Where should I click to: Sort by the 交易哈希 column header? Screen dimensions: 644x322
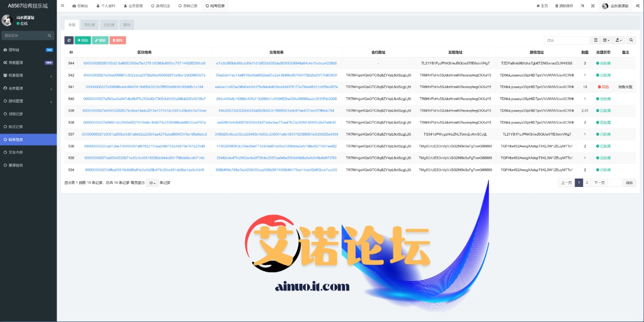[x=277, y=52]
